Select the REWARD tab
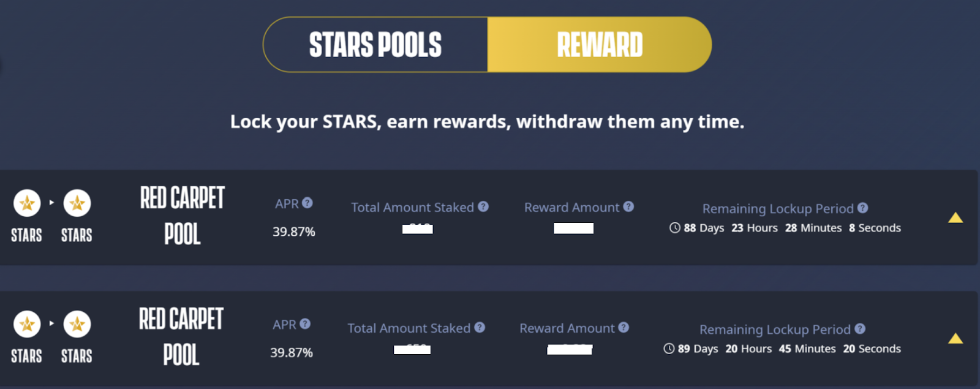Viewport: 980px width, 389px height. 600,45
